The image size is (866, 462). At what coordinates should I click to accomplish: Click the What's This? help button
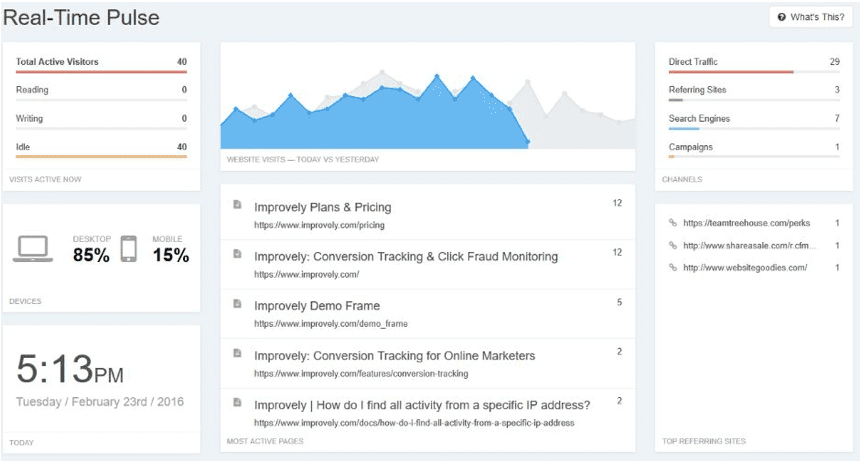[x=810, y=17]
